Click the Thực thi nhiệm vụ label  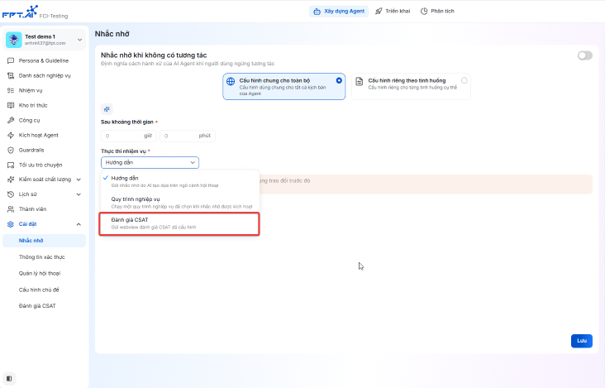[123, 151]
